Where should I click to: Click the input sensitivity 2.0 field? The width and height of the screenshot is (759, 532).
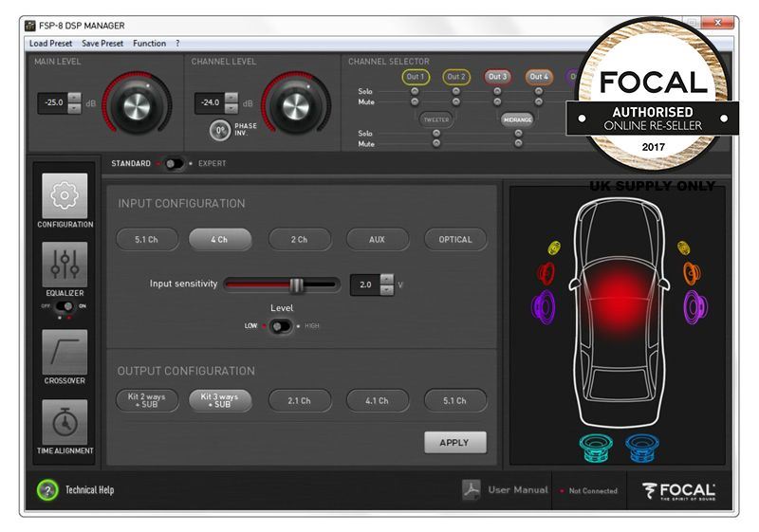pos(365,284)
